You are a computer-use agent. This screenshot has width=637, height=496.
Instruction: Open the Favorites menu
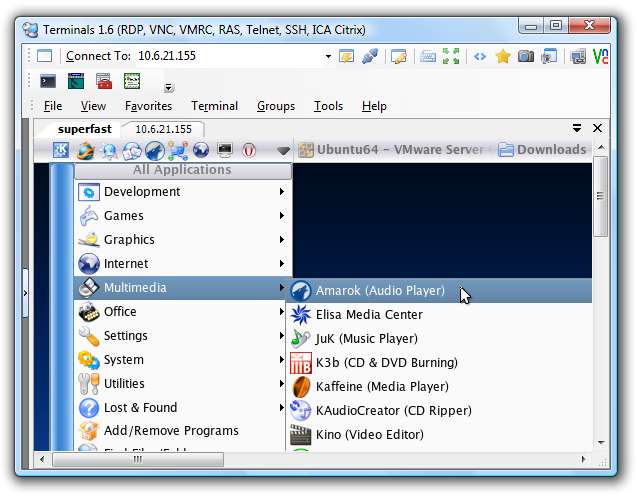pyautogui.click(x=148, y=106)
